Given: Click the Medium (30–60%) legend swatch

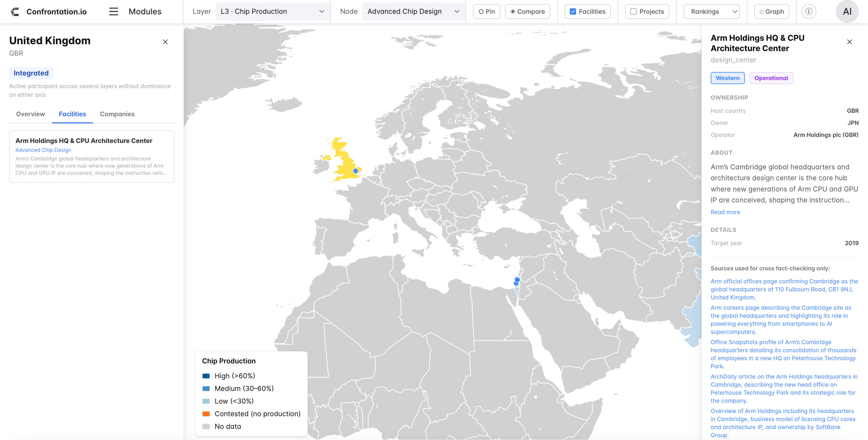Looking at the screenshot, I should tap(206, 388).
